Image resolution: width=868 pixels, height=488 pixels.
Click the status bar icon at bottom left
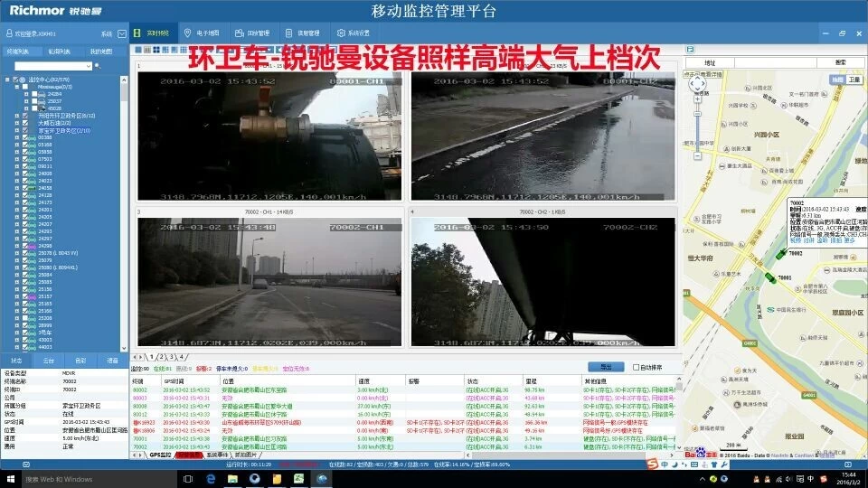click(26, 465)
